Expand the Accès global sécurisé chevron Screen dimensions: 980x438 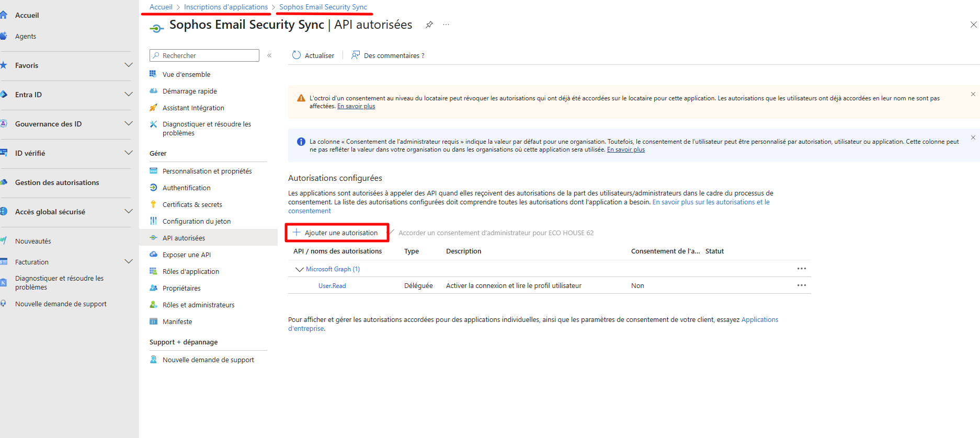[x=129, y=211]
